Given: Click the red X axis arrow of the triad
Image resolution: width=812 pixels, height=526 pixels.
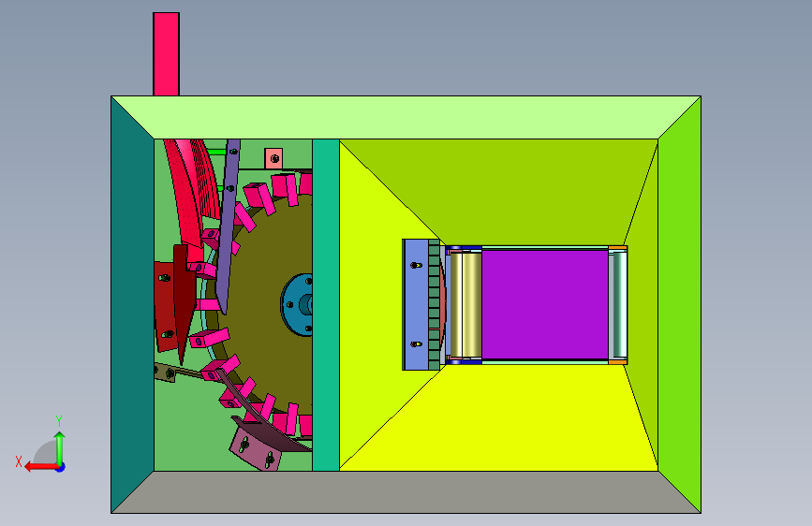Looking at the screenshot, I should click(40, 467).
